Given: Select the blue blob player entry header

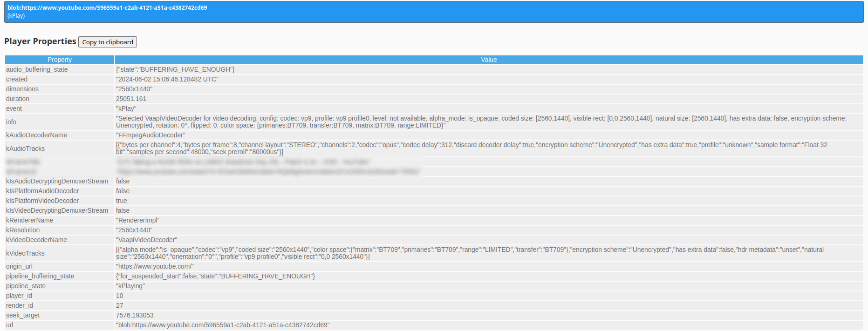Looking at the screenshot, I should [433, 12].
